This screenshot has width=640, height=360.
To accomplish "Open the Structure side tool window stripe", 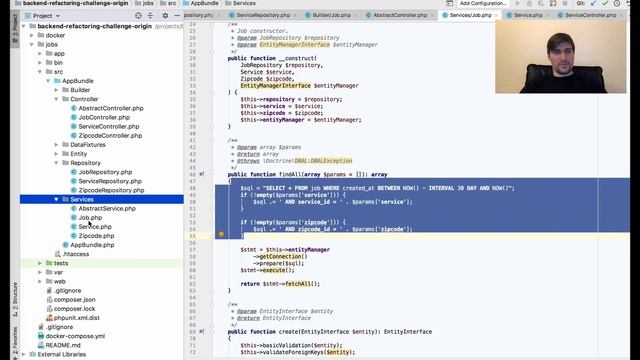I will tap(15, 300).
